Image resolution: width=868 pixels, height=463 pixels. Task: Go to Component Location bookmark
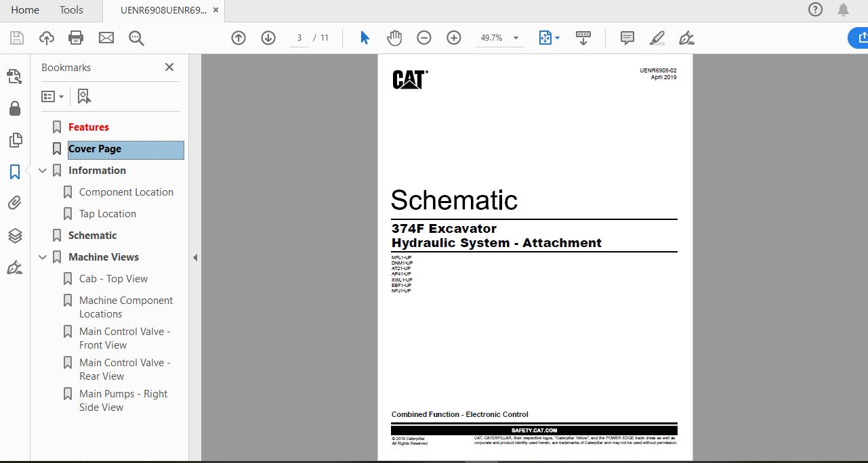(x=126, y=192)
